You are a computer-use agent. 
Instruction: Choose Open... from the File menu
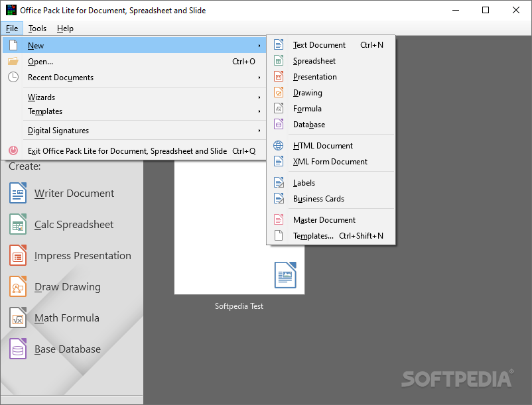[x=134, y=62]
